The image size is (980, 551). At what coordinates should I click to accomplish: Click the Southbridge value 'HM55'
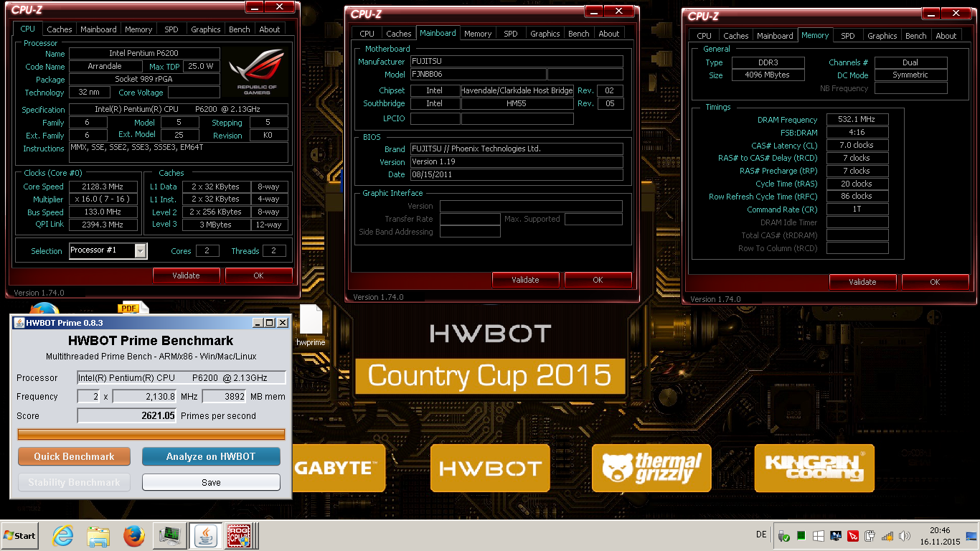(517, 103)
